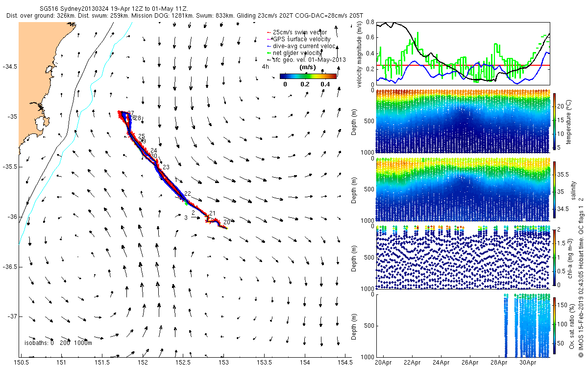This screenshot has height=368, width=588.
Task: Click the '151.5' longitude tick label
Action: click(x=102, y=363)
